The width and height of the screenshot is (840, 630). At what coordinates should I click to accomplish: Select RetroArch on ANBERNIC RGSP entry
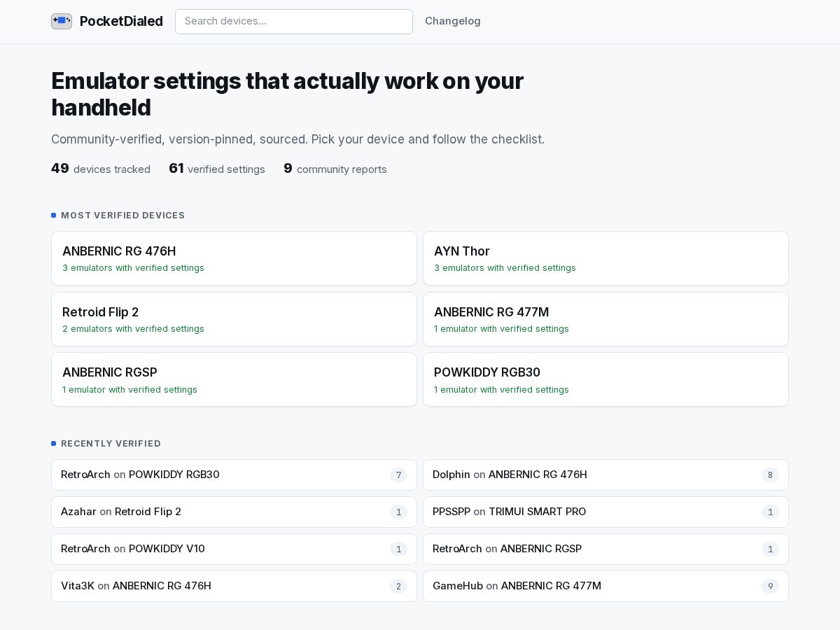[605, 549]
